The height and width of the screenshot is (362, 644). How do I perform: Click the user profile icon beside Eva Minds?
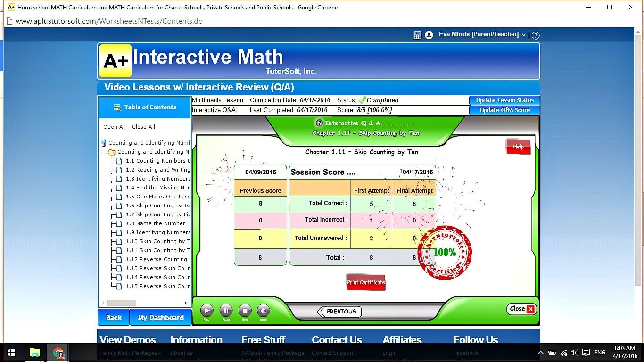coord(429,34)
